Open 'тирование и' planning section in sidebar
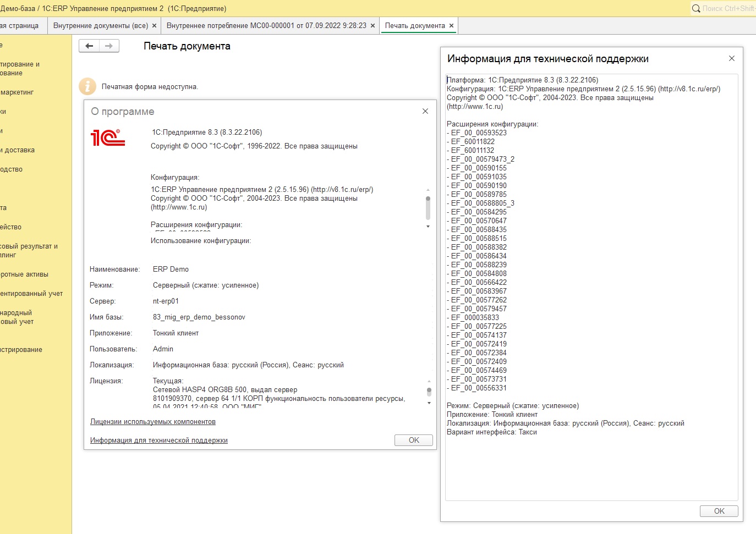Screen dimensions: 756x534 (x=20, y=69)
